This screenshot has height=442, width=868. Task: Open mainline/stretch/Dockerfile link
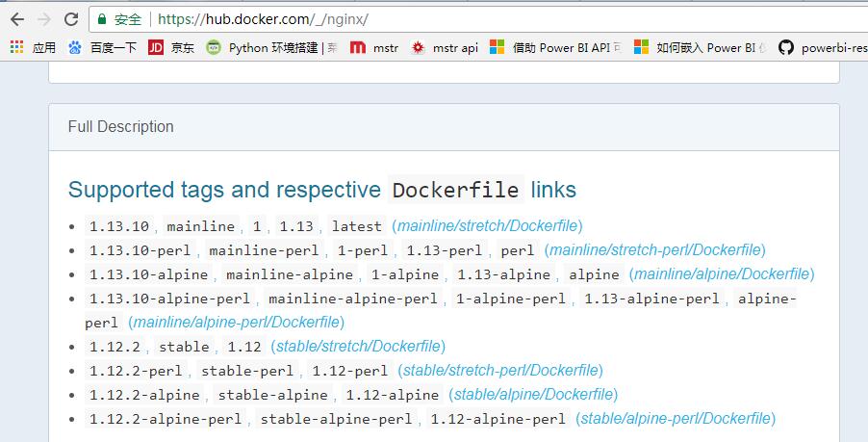pos(488,226)
